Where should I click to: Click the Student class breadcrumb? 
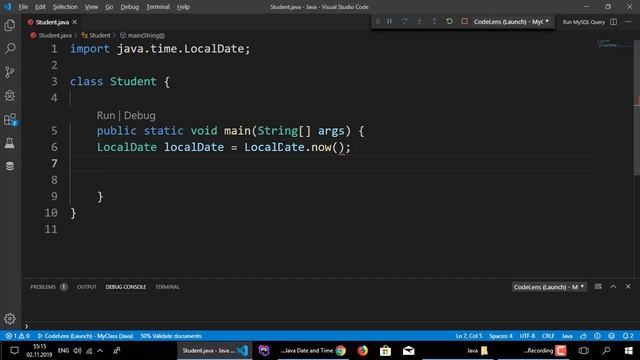[96, 36]
